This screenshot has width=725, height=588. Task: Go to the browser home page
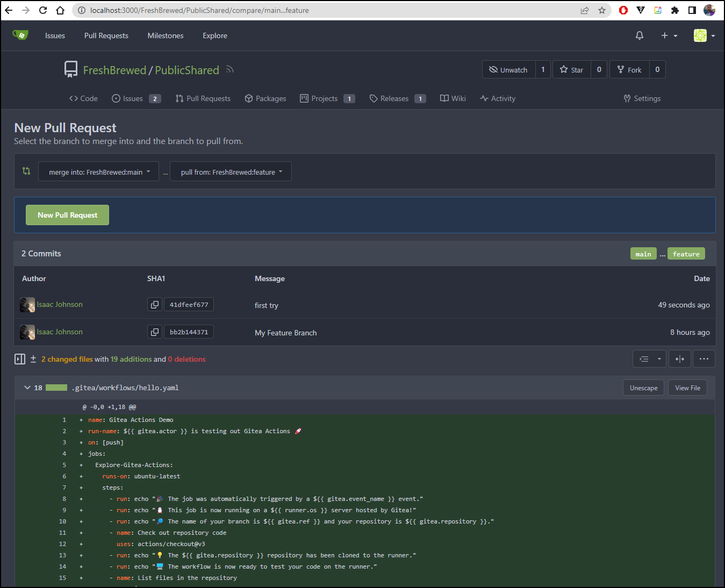60,10
